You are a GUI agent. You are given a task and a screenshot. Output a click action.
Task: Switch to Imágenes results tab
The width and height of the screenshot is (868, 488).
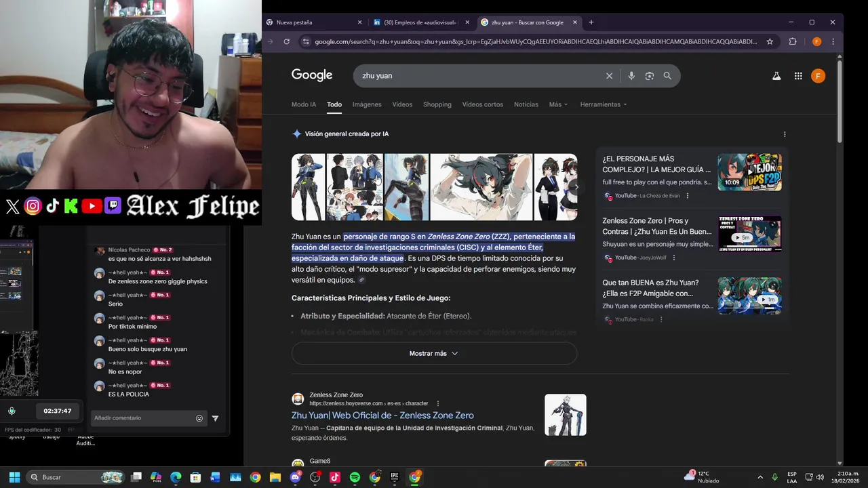point(367,104)
